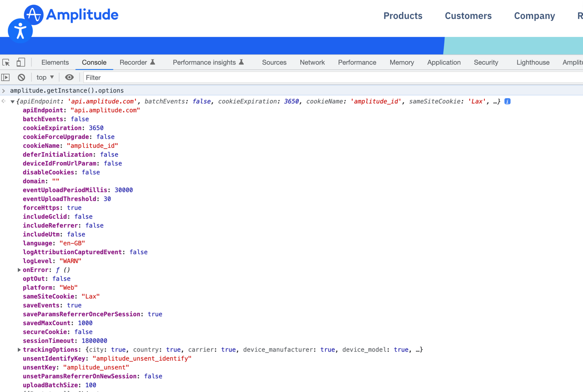Viewport: 583px width, 392px height.
Task: Open the top JavaScript context dropdown
Action: pos(45,77)
